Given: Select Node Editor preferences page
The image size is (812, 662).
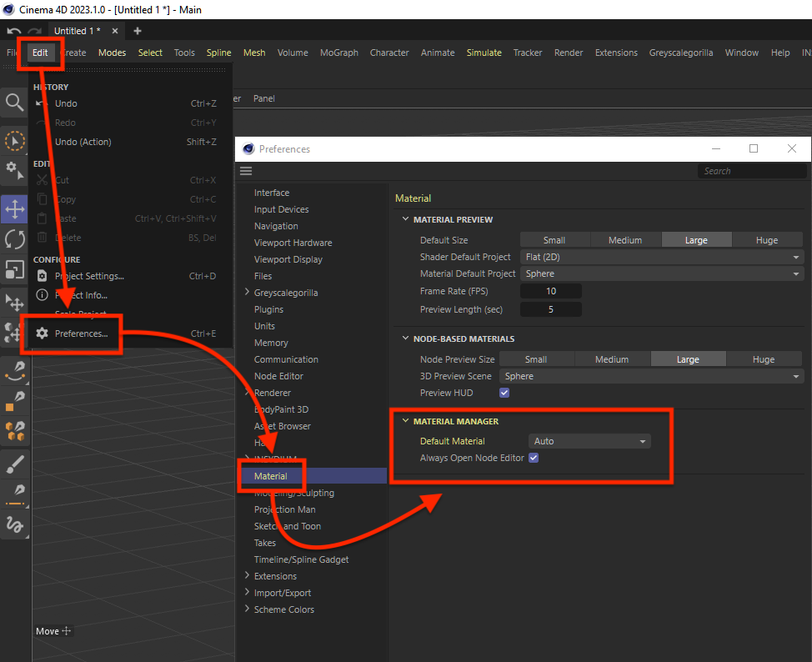Looking at the screenshot, I should tap(278, 376).
